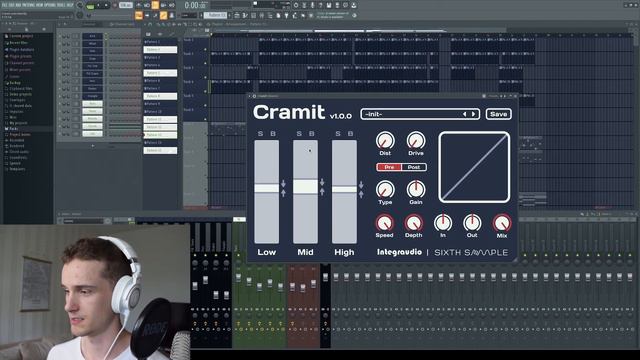This screenshot has height=360, width=640.
Task: Click the High band down arrow
Action: [x=361, y=185]
